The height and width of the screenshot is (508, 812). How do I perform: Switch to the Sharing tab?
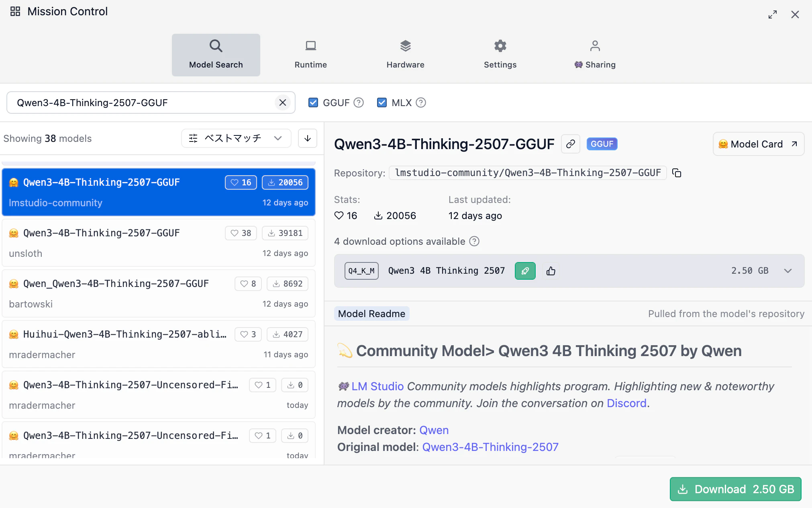(595, 55)
